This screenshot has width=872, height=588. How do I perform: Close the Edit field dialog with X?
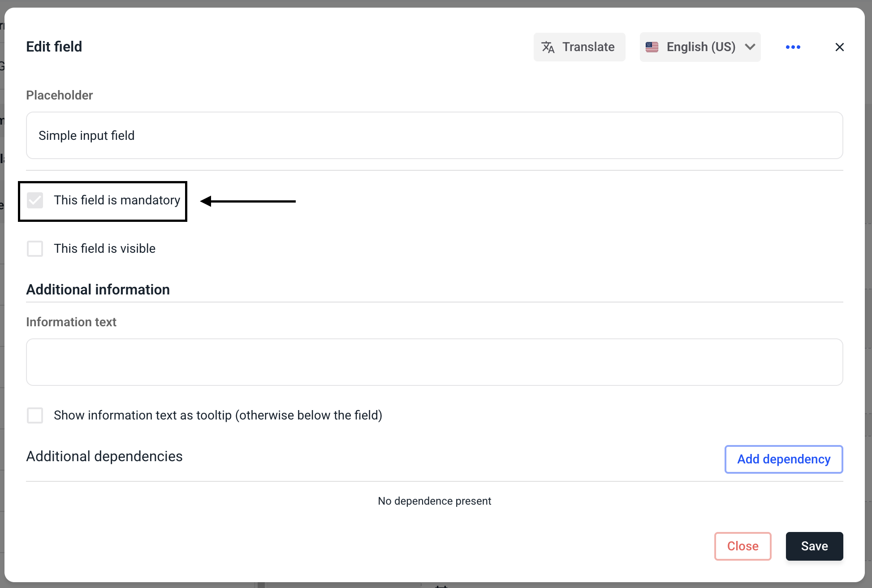(x=839, y=47)
